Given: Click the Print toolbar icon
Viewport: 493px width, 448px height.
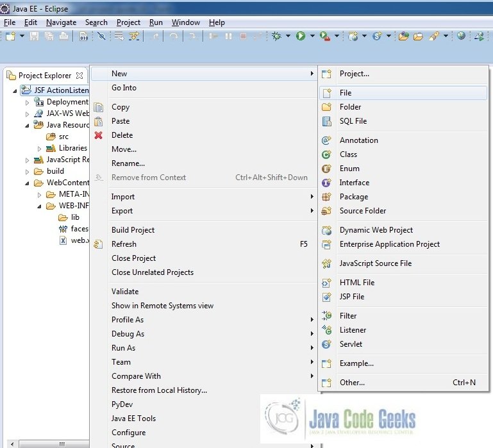Looking at the screenshot, I should (64, 36).
